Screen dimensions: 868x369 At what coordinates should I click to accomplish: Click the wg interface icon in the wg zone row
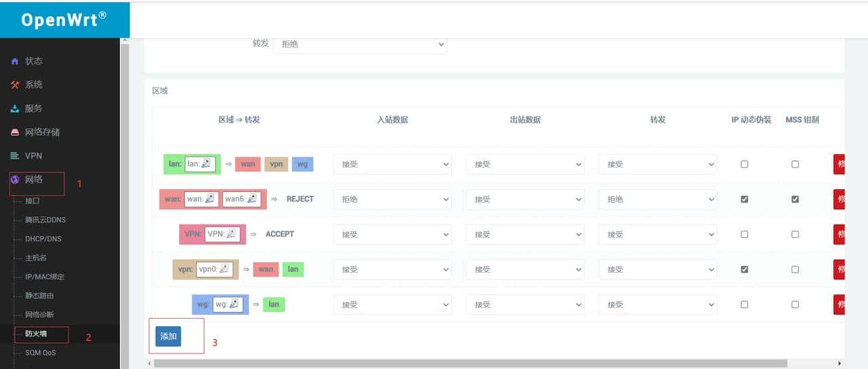pos(235,305)
